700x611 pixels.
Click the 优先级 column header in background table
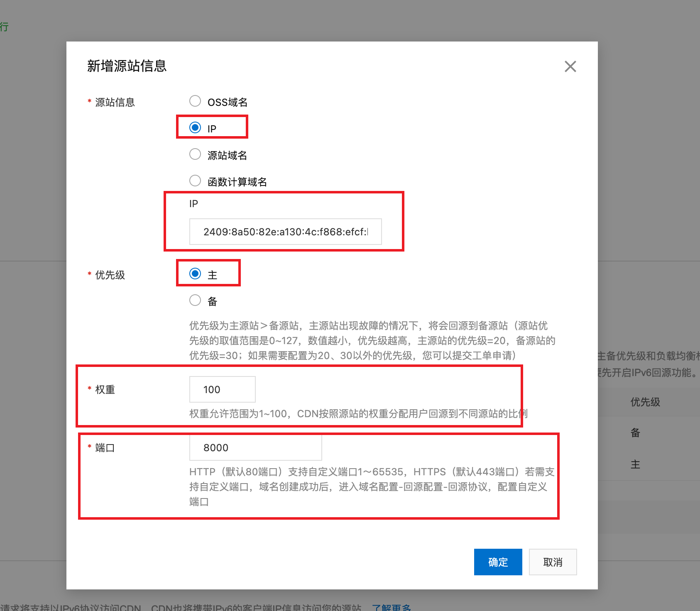tap(645, 402)
